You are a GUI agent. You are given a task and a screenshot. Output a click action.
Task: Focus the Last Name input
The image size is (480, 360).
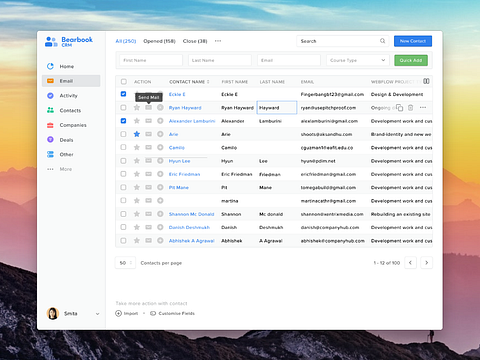220,60
